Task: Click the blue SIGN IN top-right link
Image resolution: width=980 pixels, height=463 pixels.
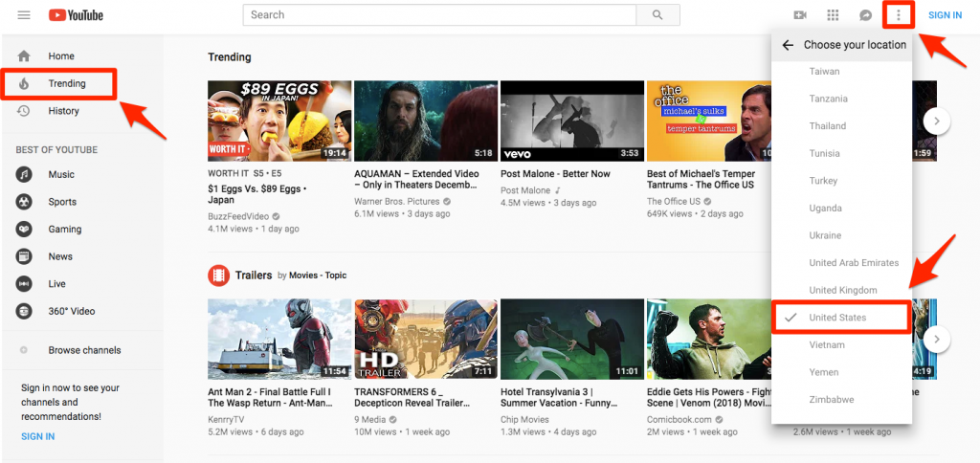Action: [945, 15]
